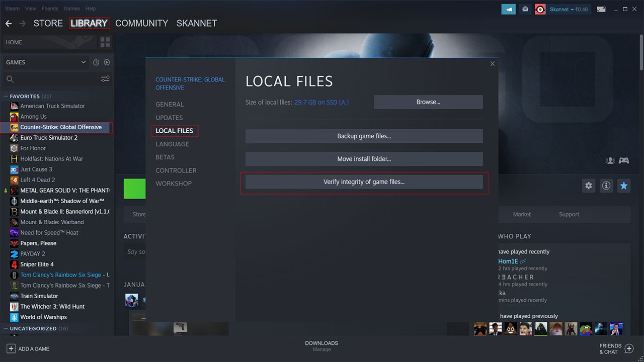644x362 pixels.
Task: Toggle favorite with the blue star icon
Action: pyautogui.click(x=623, y=186)
